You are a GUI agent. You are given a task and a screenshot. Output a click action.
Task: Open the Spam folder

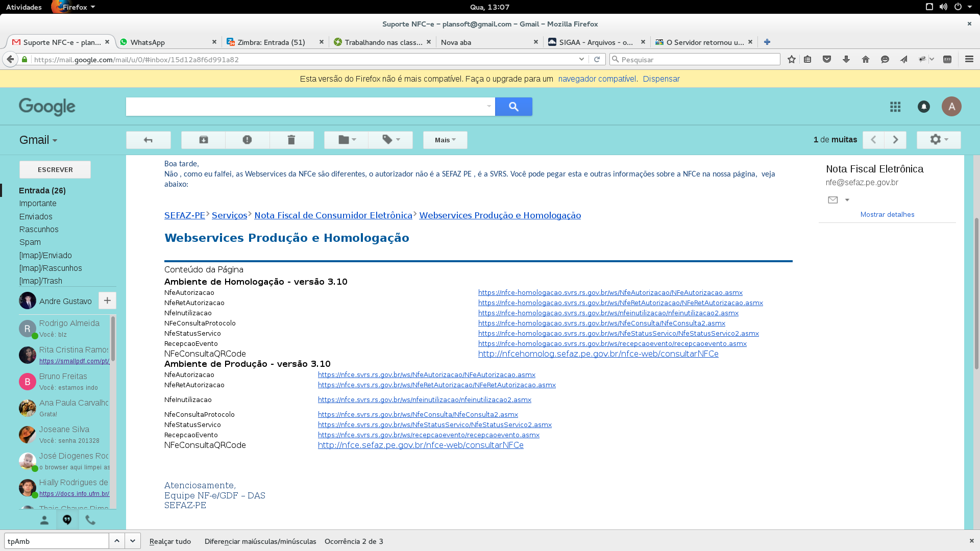30,242
